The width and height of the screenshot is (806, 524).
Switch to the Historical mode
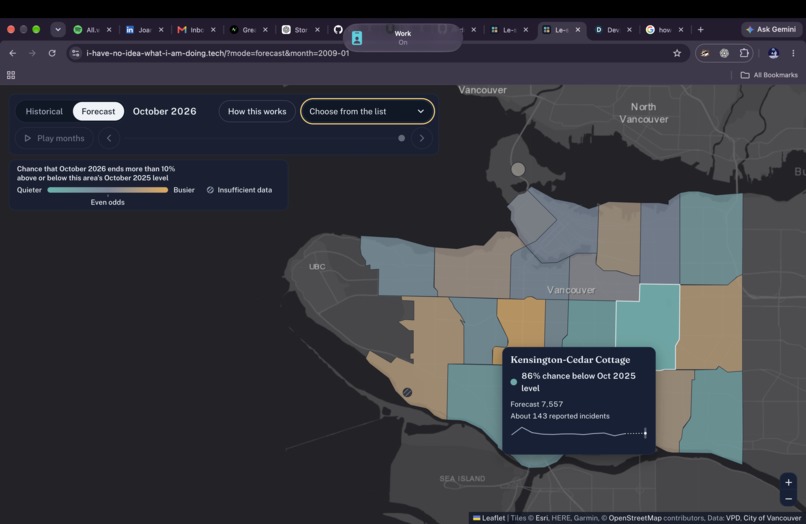point(44,111)
